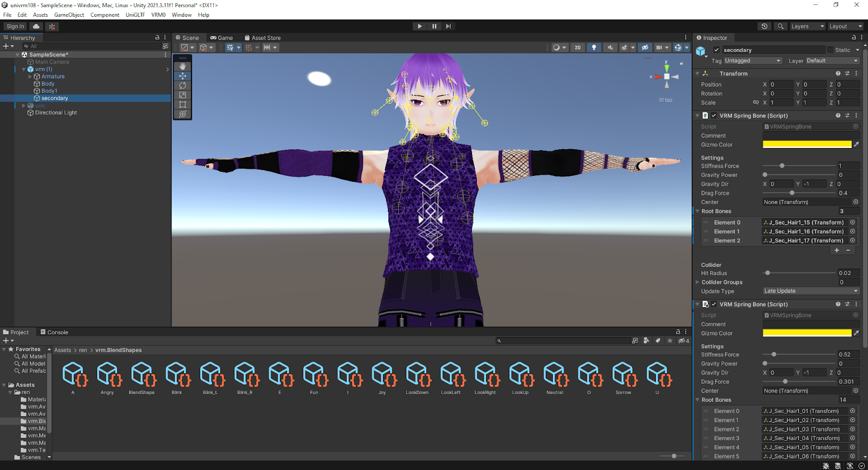Click the Sorrow blendshape asset
The image size is (868, 470).
click(x=623, y=378)
